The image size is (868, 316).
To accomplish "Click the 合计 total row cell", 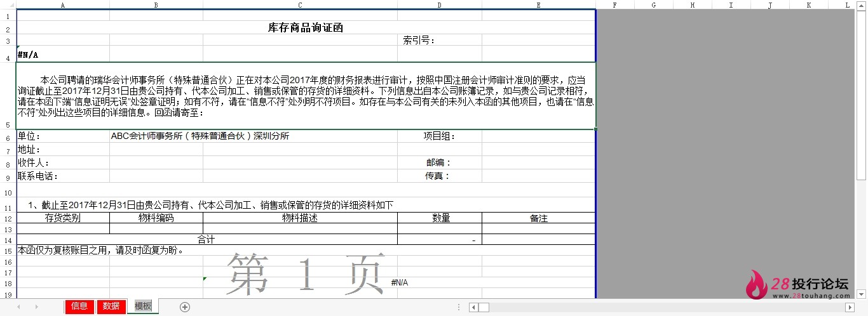I will (207, 240).
